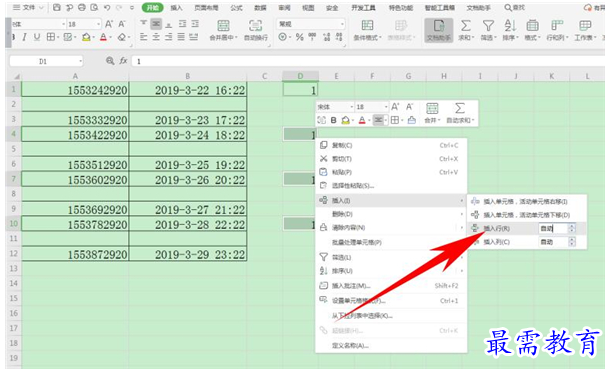Click cell A1 with 1553242920
Viewport: 608px width, 374px height.
(75, 90)
